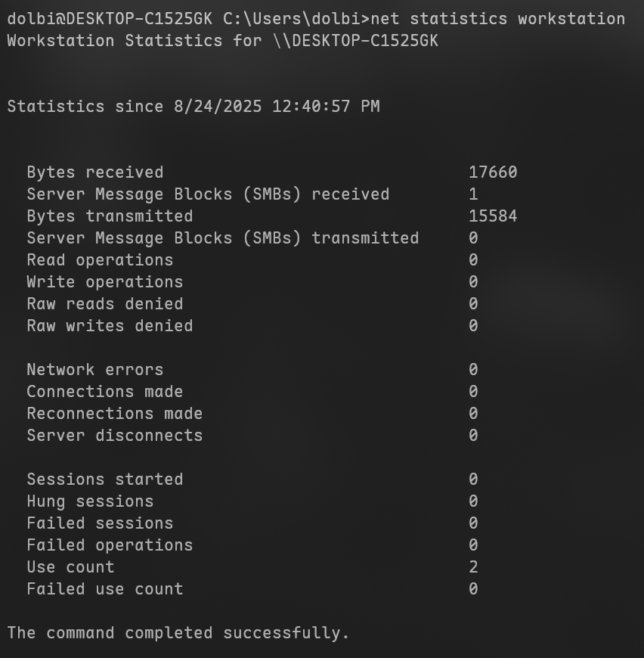Click the 'Server disconnects' label
This screenshot has height=658, width=644.
[115, 436]
